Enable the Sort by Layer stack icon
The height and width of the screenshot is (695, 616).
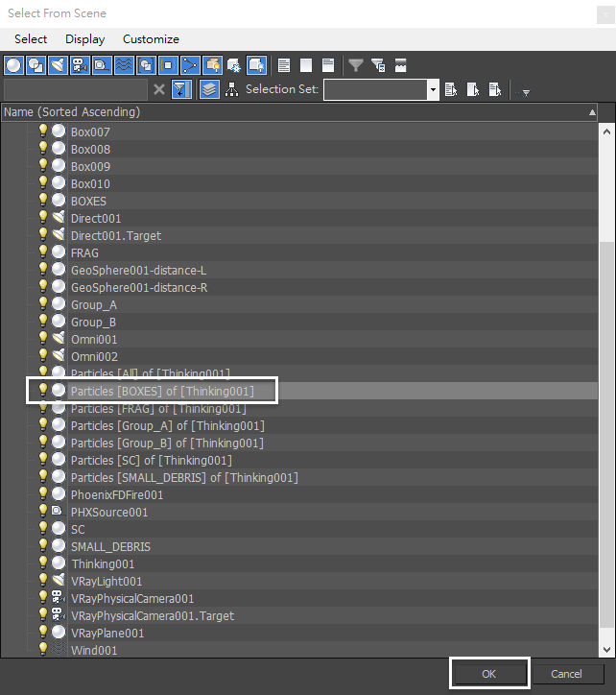(209, 89)
